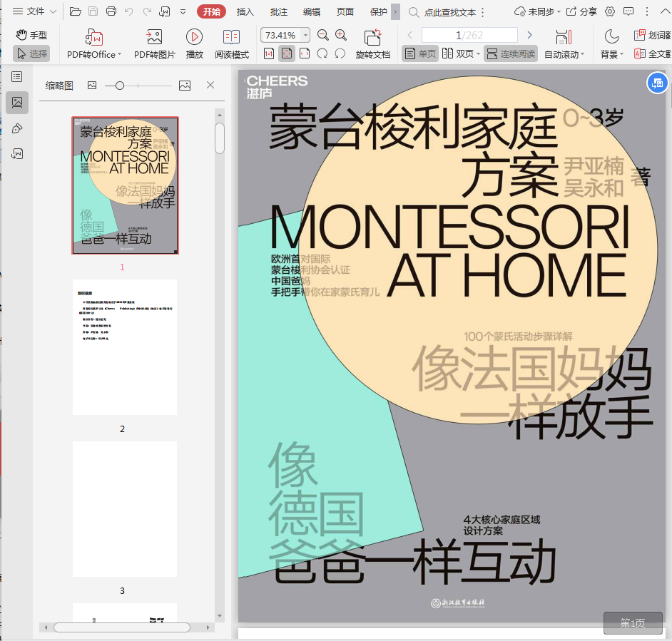Select page 1 thumbnail
This screenshot has width=672, height=641.
click(x=125, y=185)
